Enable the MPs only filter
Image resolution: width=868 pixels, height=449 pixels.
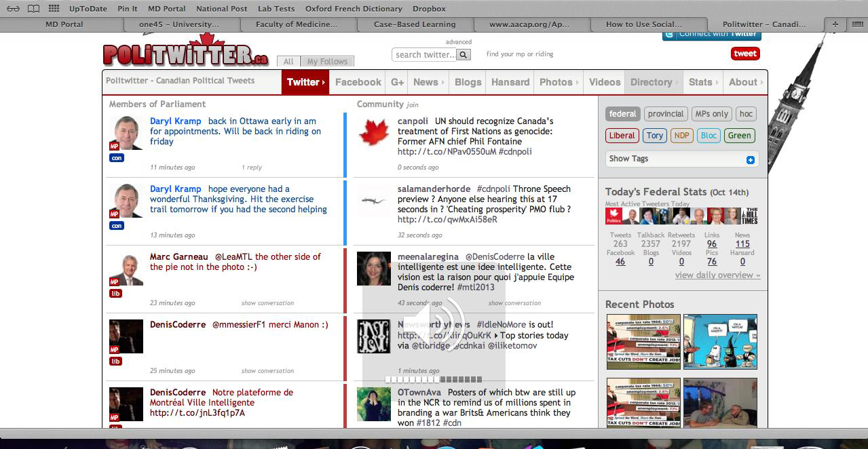click(x=711, y=114)
